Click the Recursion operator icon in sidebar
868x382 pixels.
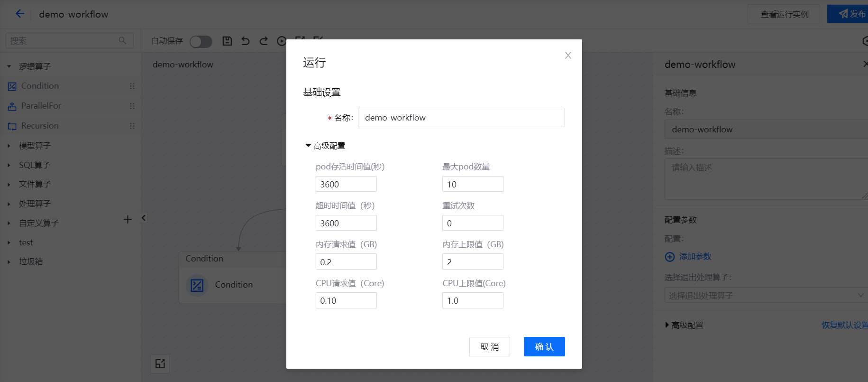tap(12, 126)
